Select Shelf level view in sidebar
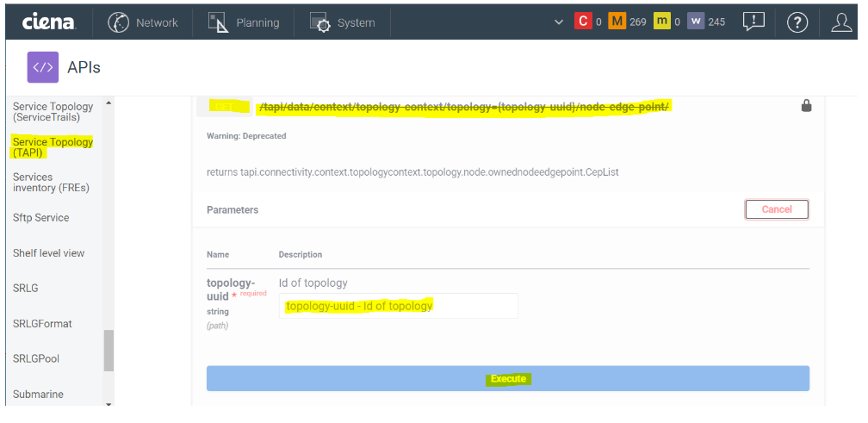The height and width of the screenshot is (423, 868). (49, 253)
